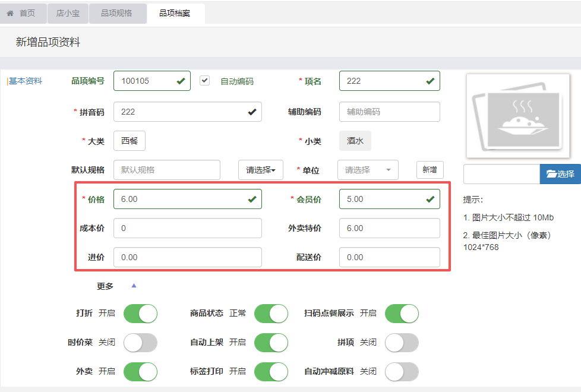Turn on the 自动冲减原料 switch
581x392 pixels.
(x=402, y=372)
